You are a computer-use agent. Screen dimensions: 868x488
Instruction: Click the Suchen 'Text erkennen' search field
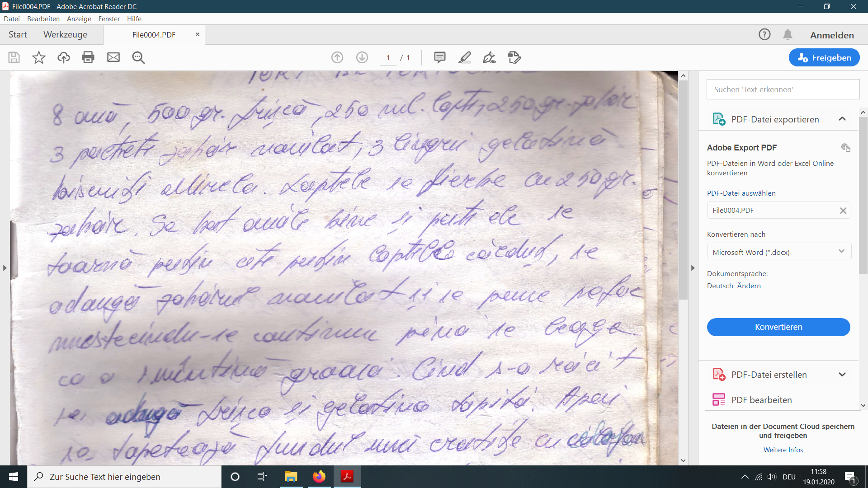[783, 89]
